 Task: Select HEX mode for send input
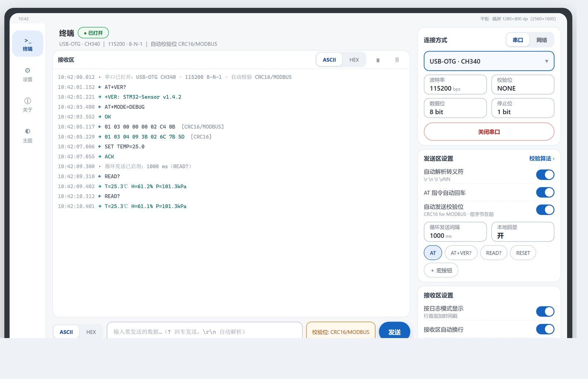pyautogui.click(x=91, y=332)
